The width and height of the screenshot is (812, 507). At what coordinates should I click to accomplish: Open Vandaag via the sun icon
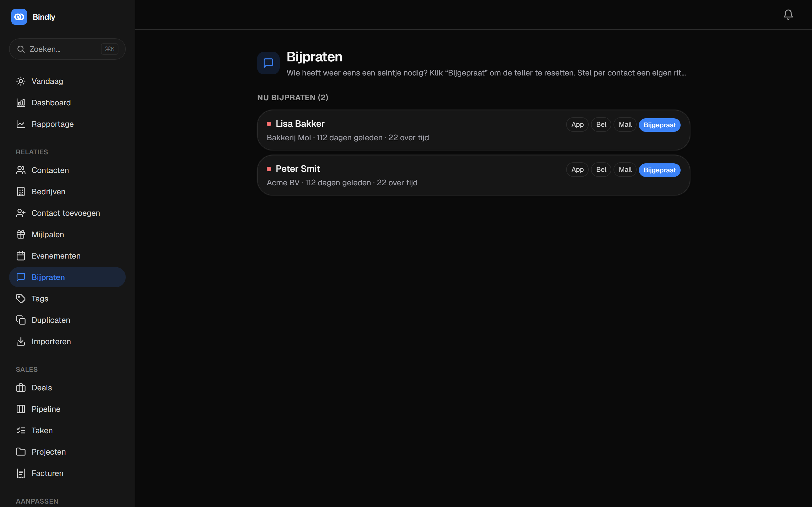(x=21, y=81)
